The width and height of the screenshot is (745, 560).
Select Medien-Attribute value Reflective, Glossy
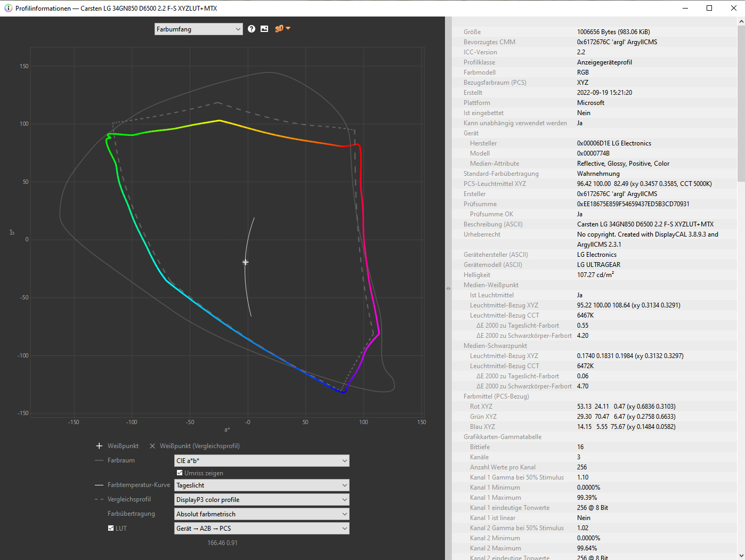pos(623,164)
